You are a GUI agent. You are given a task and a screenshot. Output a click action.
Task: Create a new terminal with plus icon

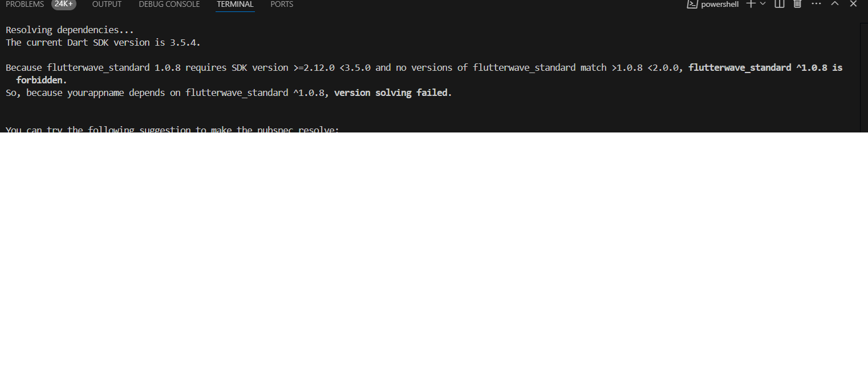point(751,4)
